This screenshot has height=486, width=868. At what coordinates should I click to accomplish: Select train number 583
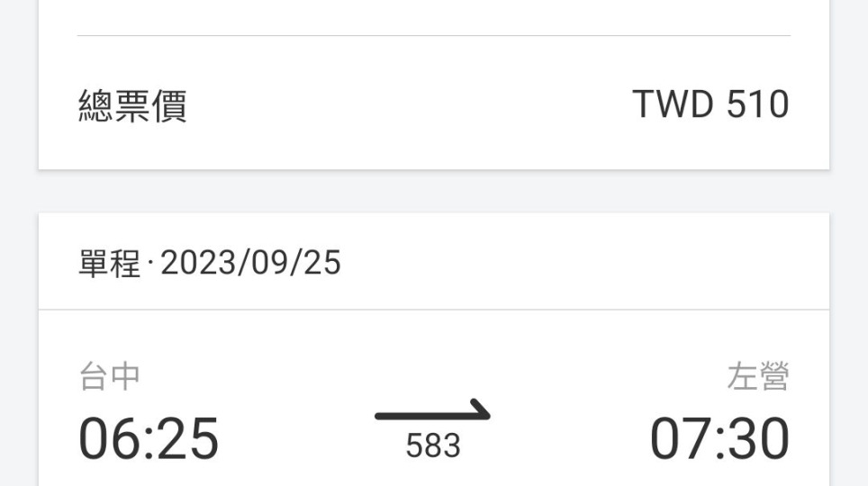coord(433,445)
